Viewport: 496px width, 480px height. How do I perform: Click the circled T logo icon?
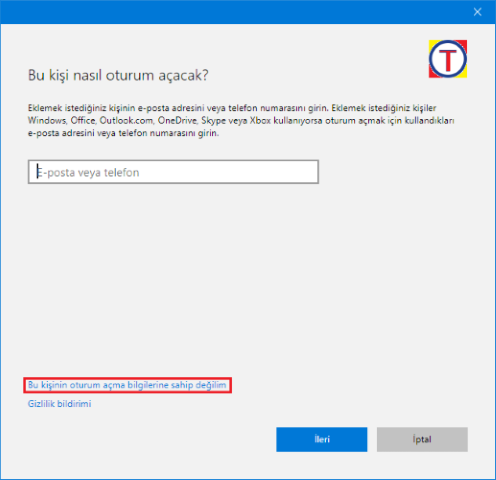coord(448,59)
